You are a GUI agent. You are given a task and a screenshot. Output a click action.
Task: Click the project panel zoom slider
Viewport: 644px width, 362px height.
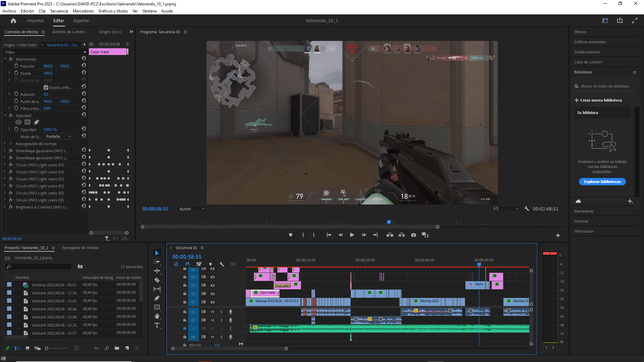47,348
